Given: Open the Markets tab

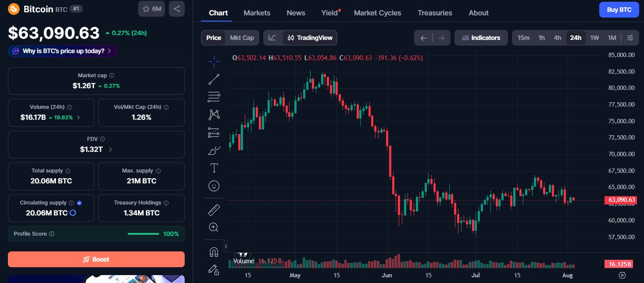Looking at the screenshot, I should tap(257, 13).
